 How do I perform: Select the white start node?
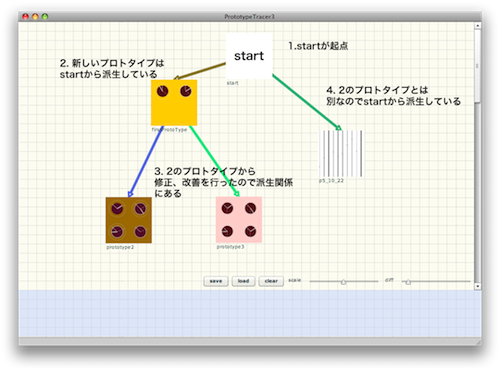pyautogui.click(x=249, y=56)
